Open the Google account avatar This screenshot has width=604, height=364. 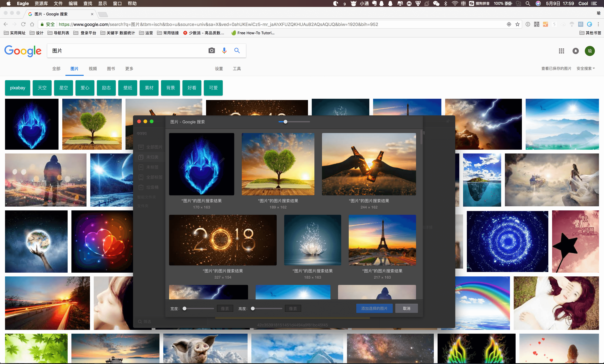[x=590, y=51]
